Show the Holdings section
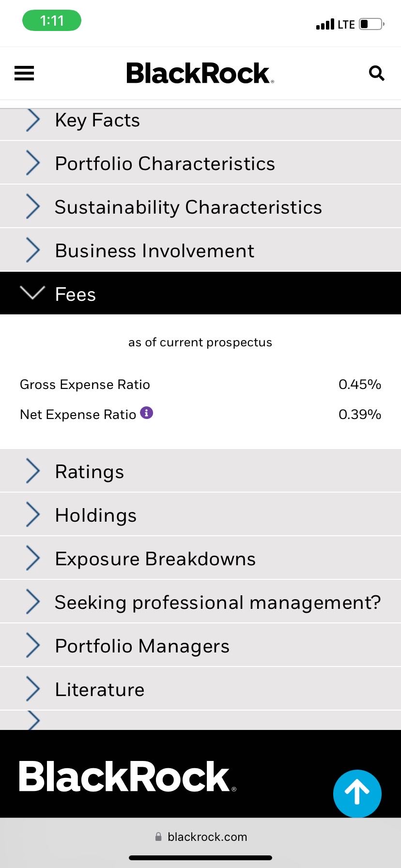Image resolution: width=401 pixels, height=868 pixels. (x=200, y=515)
